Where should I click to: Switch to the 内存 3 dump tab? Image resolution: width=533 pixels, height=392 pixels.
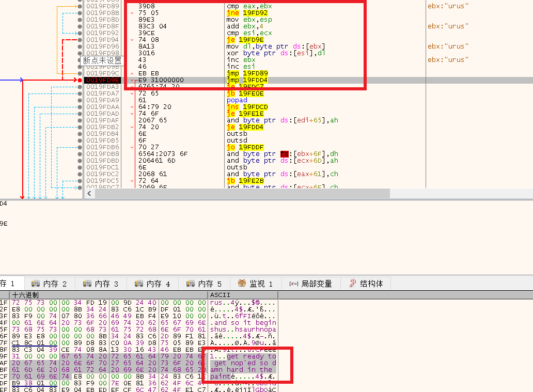click(101, 284)
